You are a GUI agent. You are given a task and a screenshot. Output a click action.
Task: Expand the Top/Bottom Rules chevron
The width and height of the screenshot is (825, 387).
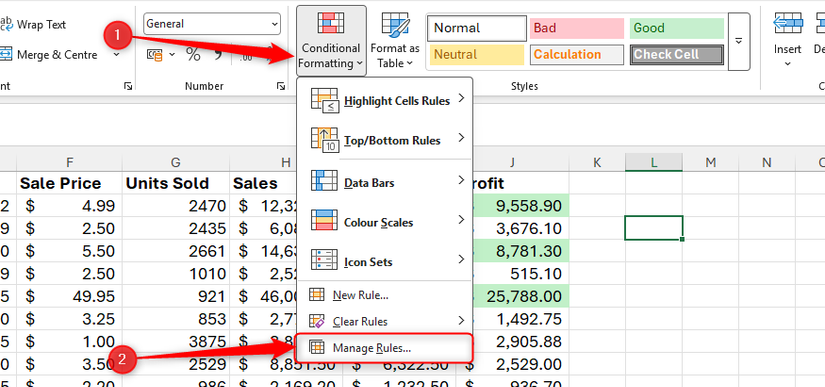pyautogui.click(x=461, y=138)
